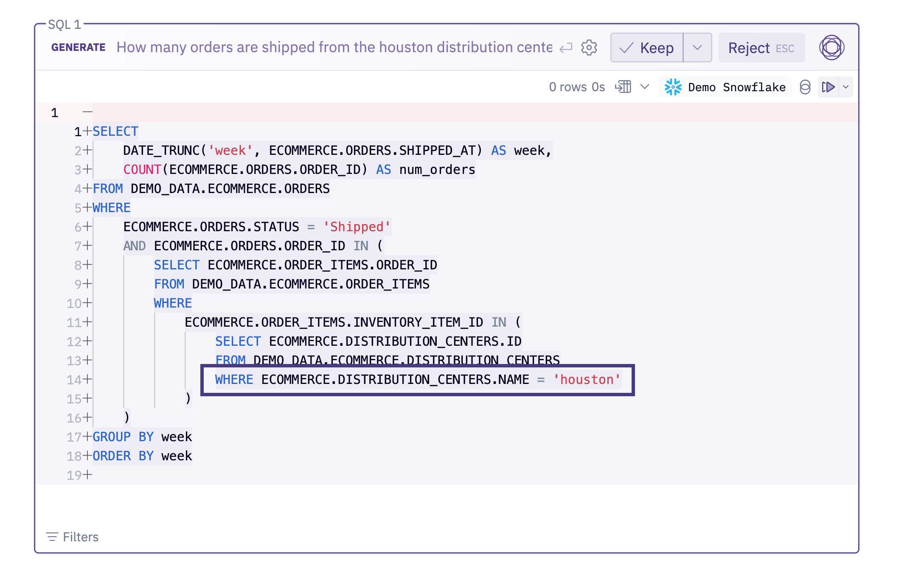Click the SQL 1 cell title label
The image size is (899, 588).
coord(65,25)
